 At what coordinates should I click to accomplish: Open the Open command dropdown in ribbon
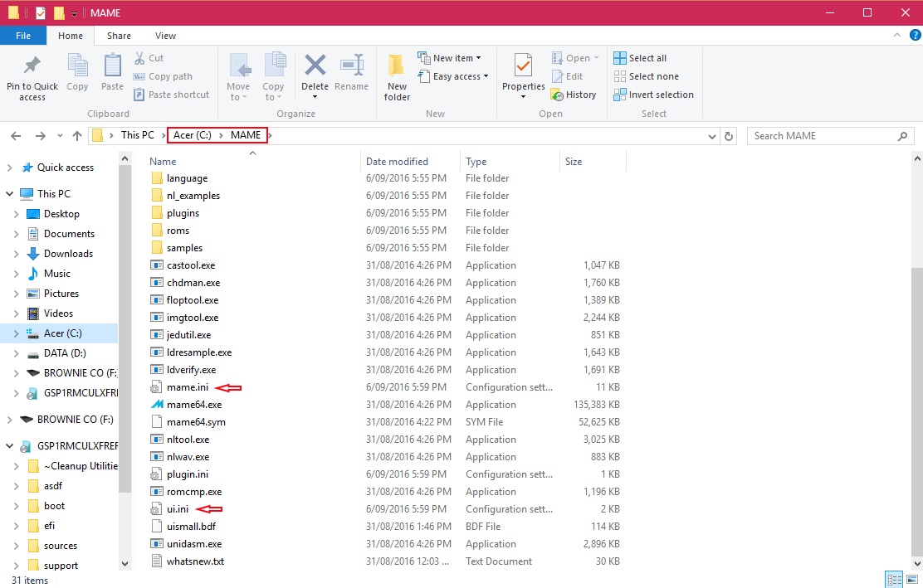point(596,58)
